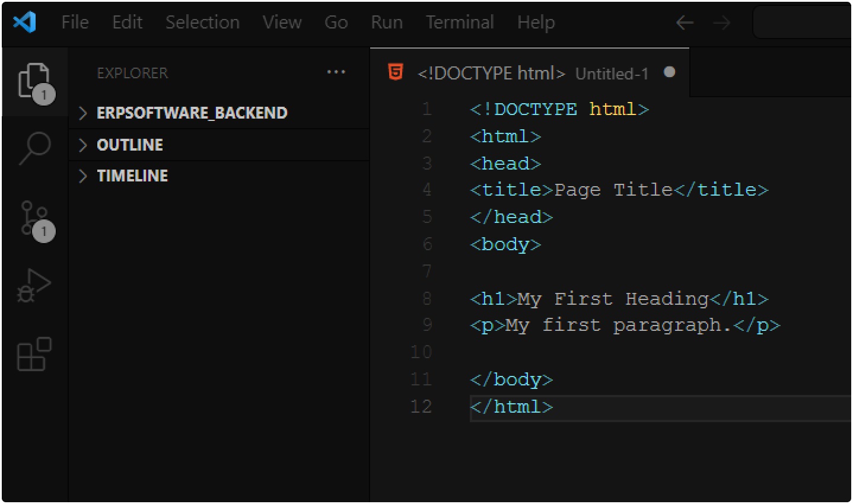This screenshot has height=504, width=853.
Task: Open Run and Debug view icon
Action: tap(34, 286)
